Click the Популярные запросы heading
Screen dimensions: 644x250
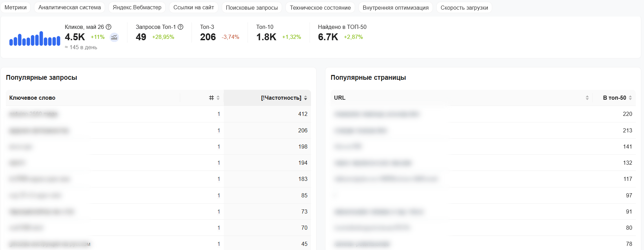(41, 78)
